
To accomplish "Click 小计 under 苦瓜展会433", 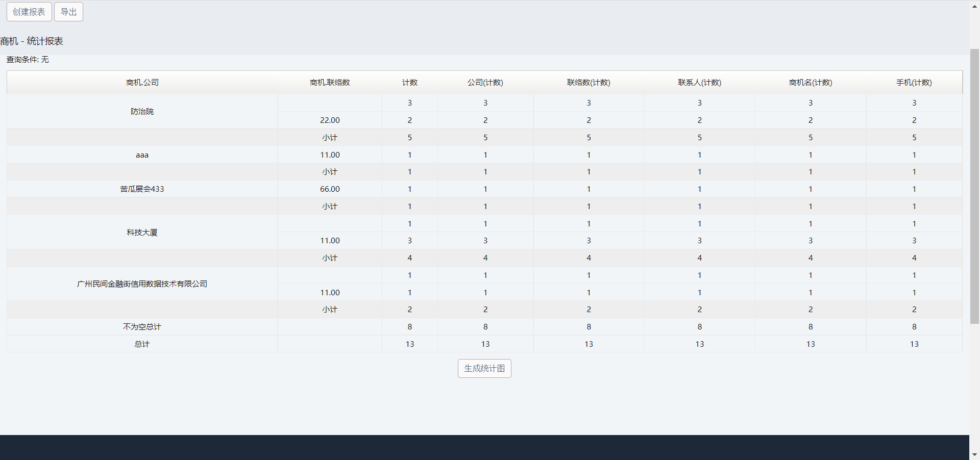I will [330, 206].
